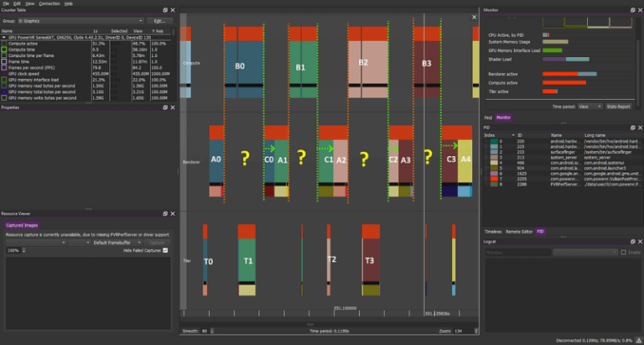
Task: Open the Connection menu
Action: (49, 3)
